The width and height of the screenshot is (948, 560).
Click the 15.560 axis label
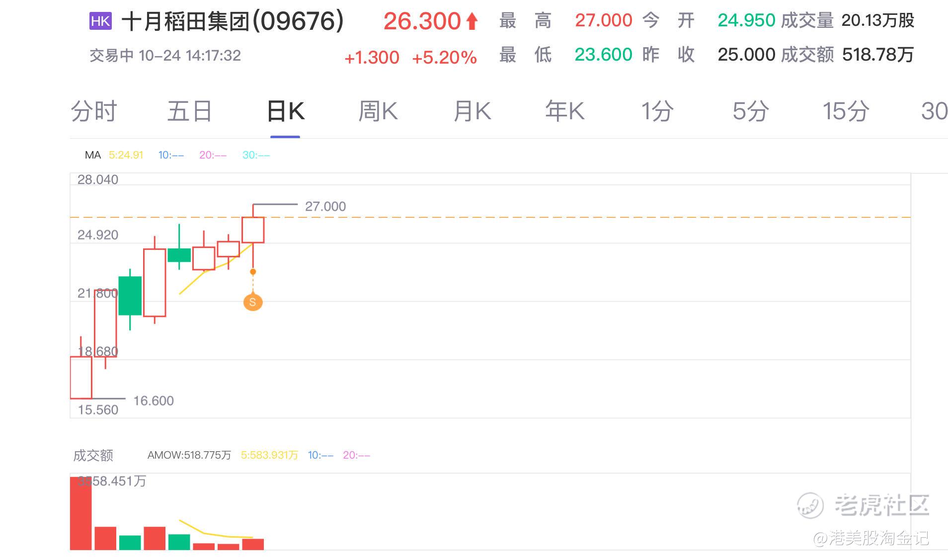point(98,410)
